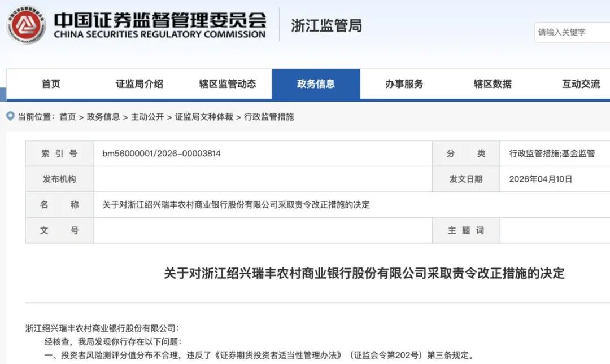
Task: Switch to the 辖区监管动态 tab
Action: [227, 83]
